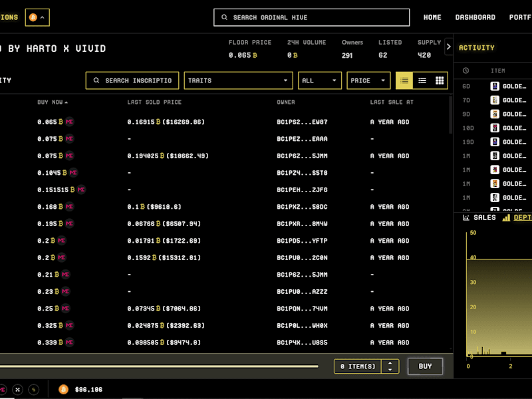Click Magic Eden icon on 0.065 listing
Image resolution: width=532 pixels, height=399 pixels.
pos(70,122)
